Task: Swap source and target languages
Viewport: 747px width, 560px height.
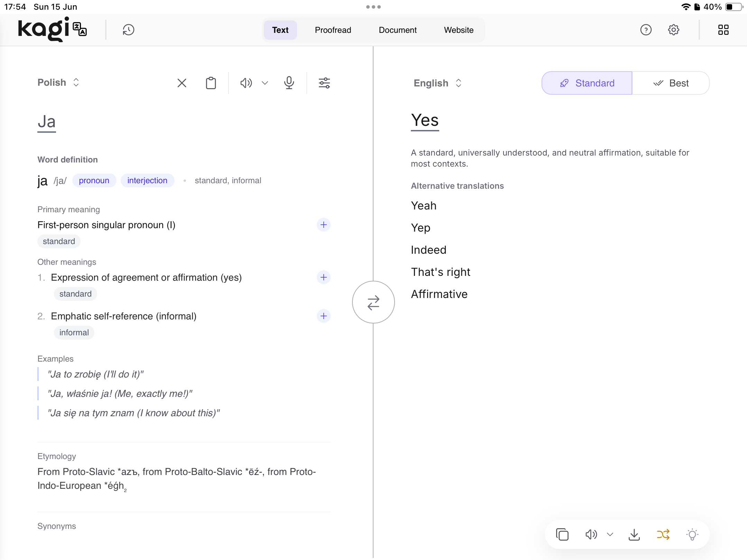Action: (x=373, y=302)
